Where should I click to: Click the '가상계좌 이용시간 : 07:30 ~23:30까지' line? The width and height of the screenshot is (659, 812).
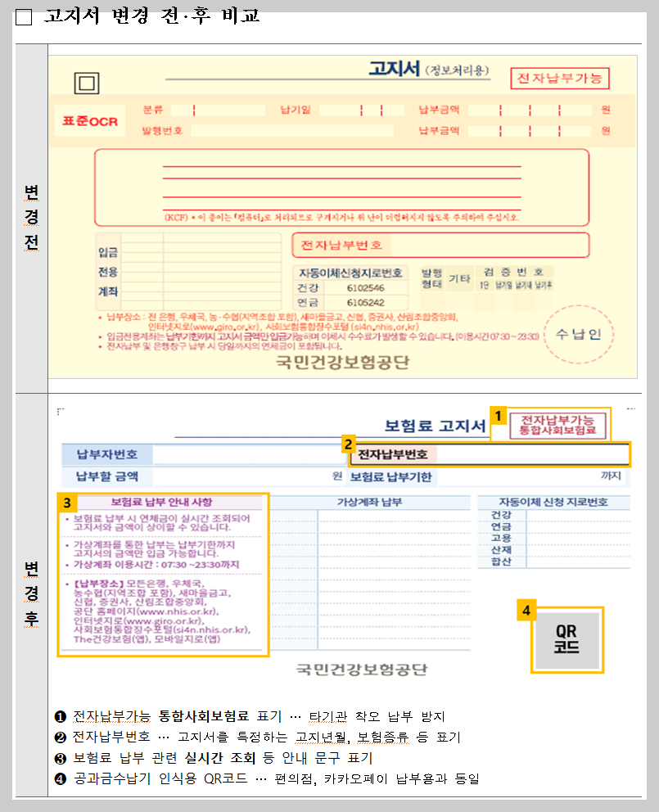tap(156, 565)
